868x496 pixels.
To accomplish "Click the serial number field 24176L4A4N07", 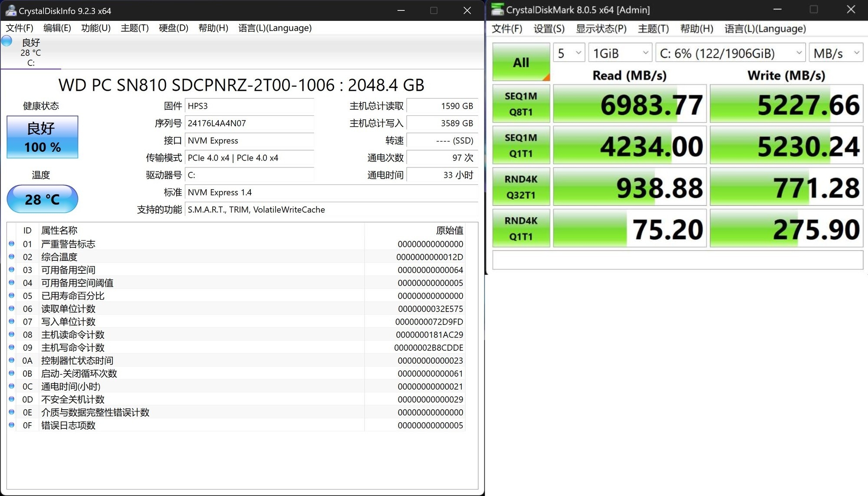I will click(250, 123).
